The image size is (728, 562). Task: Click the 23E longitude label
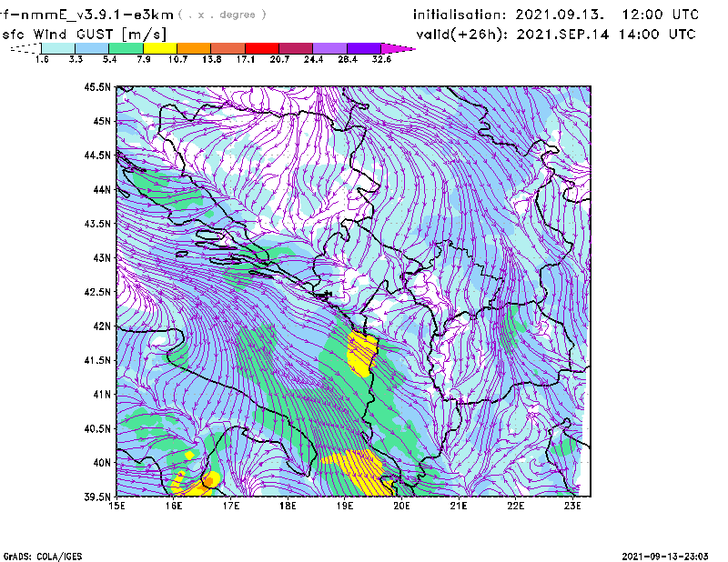(572, 506)
